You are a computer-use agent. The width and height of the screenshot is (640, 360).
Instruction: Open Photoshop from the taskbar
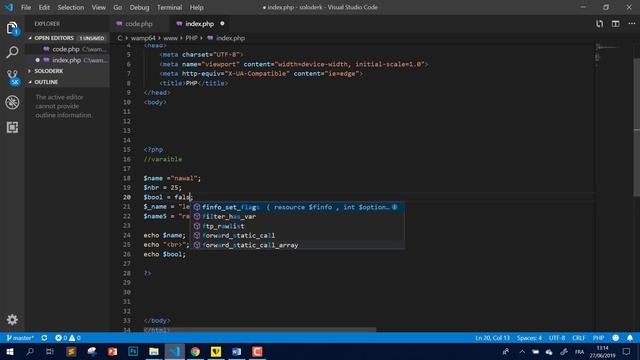click(x=133, y=351)
